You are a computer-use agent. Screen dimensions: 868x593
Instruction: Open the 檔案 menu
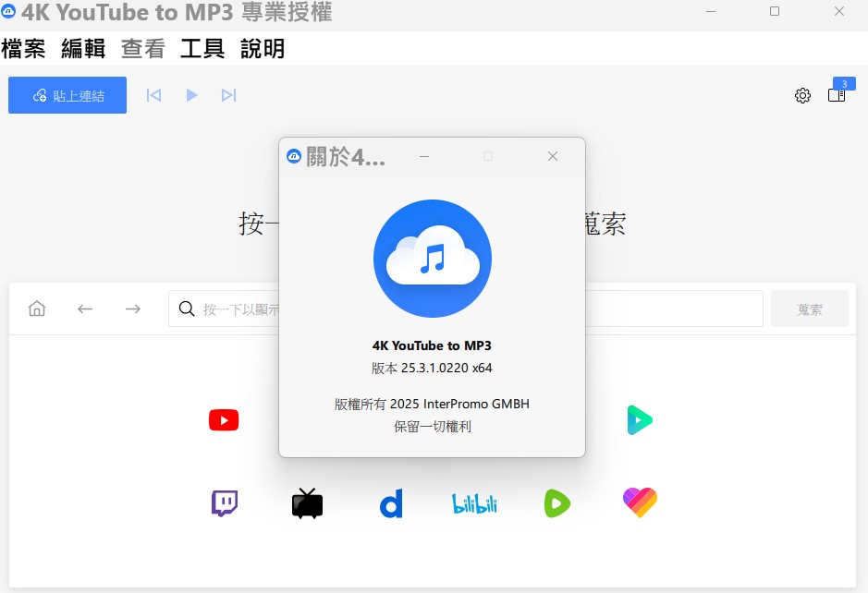point(23,49)
